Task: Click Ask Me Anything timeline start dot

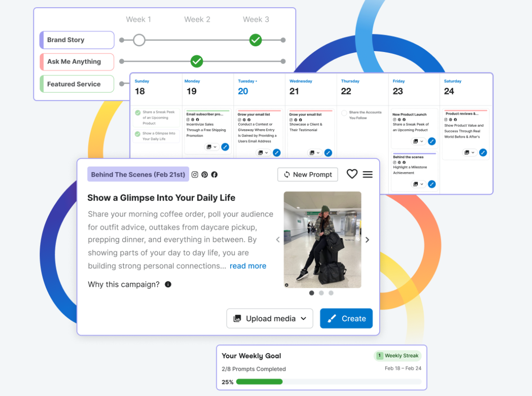Action: 122,62
